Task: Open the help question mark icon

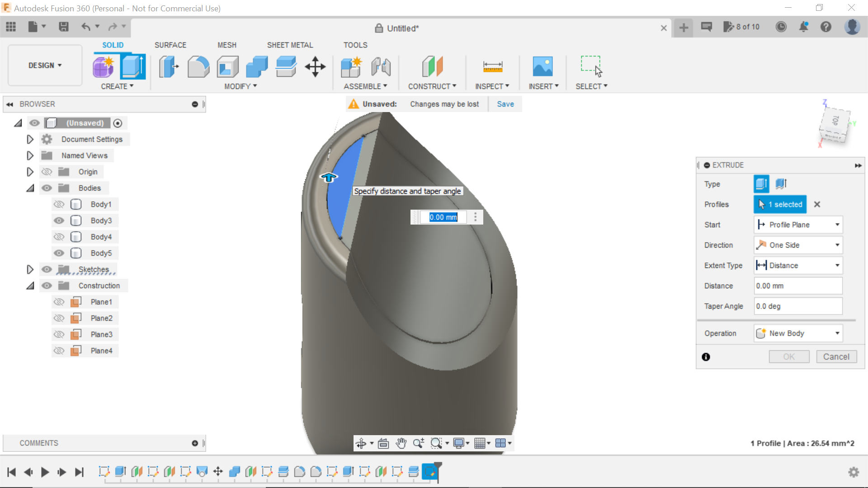Action: (x=826, y=27)
